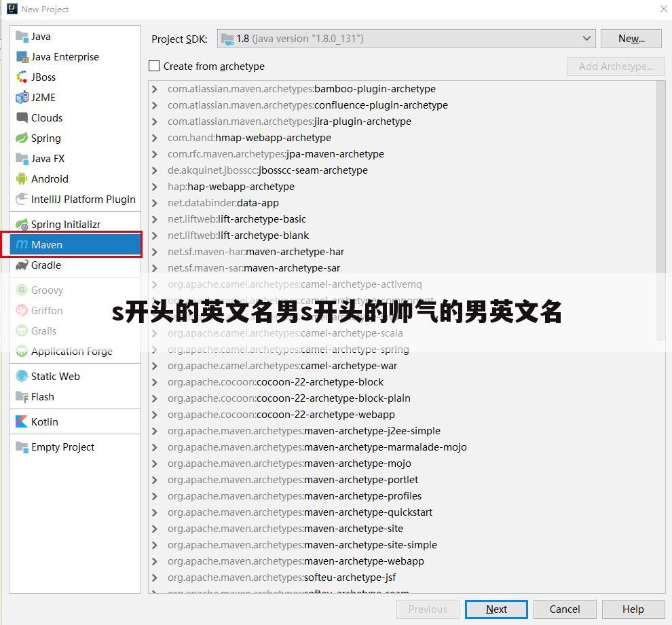Select cocoon-22-archetype-webapp row
Image resolution: width=672 pixels, height=625 pixels.
tap(402, 415)
